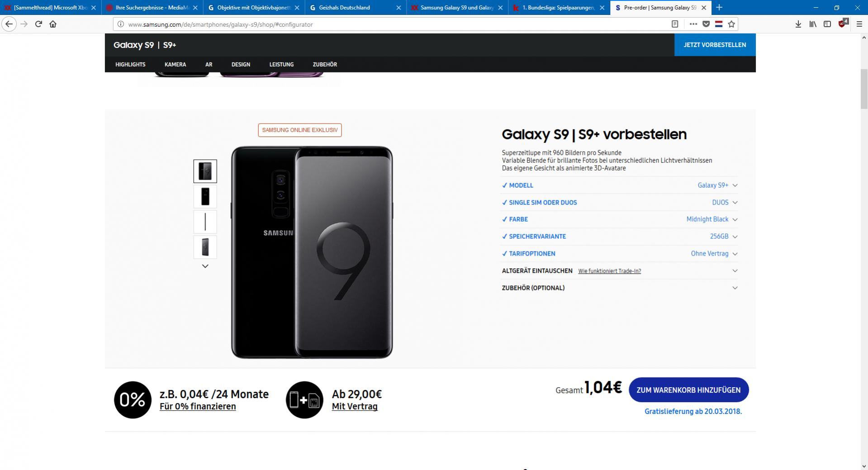Open page actions three-dot menu
Viewport: 868px width, 470px height.
coord(693,24)
